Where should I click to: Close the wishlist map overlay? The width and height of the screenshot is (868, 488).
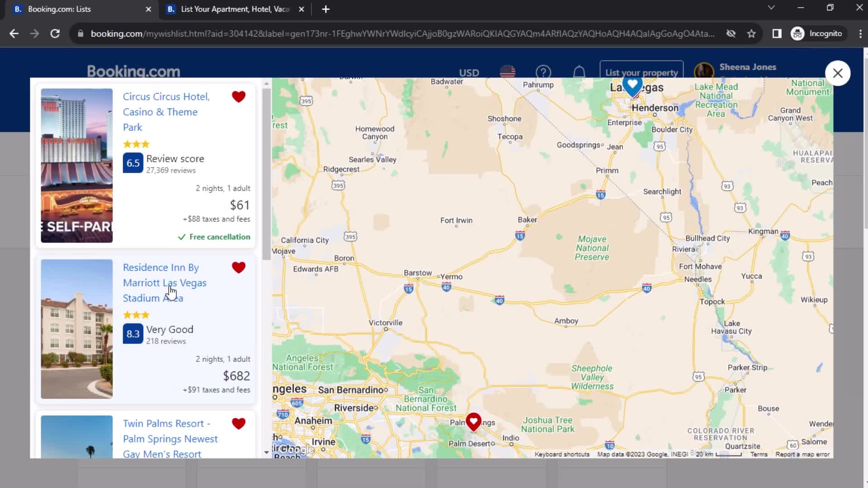pos(838,73)
